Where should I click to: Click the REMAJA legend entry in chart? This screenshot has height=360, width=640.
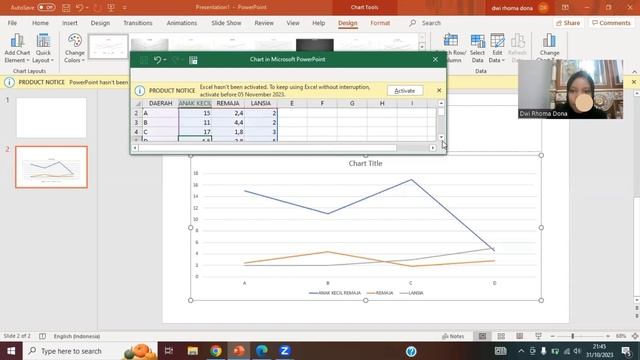(x=380, y=293)
